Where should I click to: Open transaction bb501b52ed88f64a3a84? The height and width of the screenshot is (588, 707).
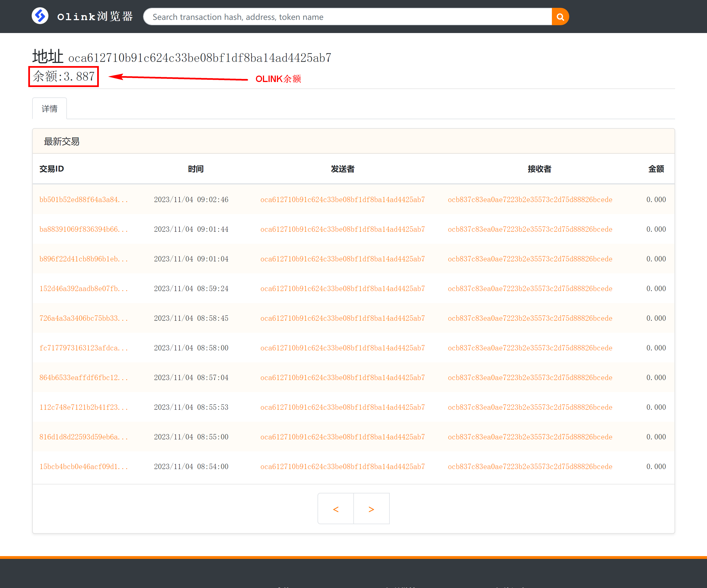tap(83, 200)
